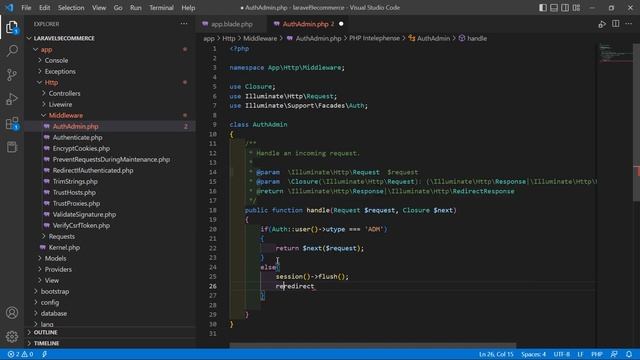640x360 pixels.
Task: Expand the Providers folder
Action: pos(58,269)
